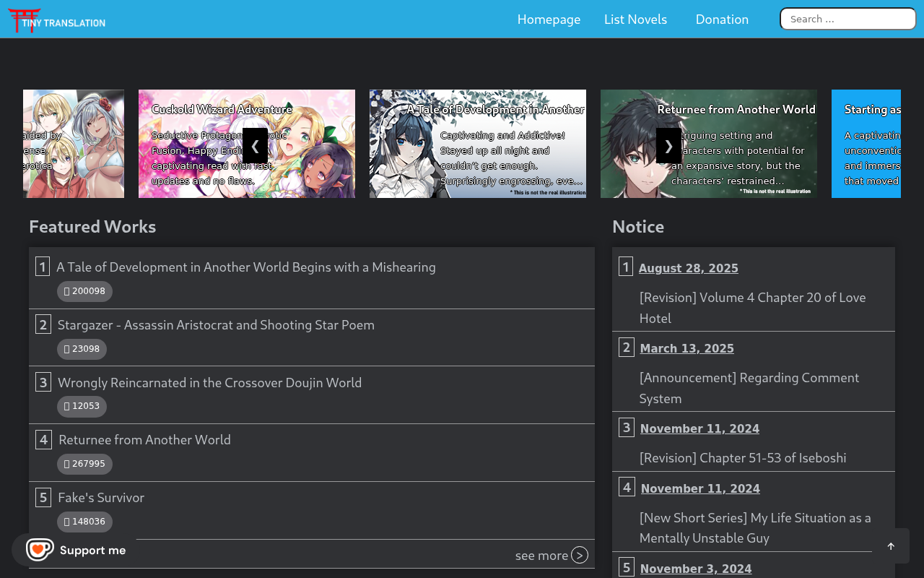Image resolution: width=924 pixels, height=578 pixels.
Task: Focus the Search input field
Action: (x=847, y=19)
